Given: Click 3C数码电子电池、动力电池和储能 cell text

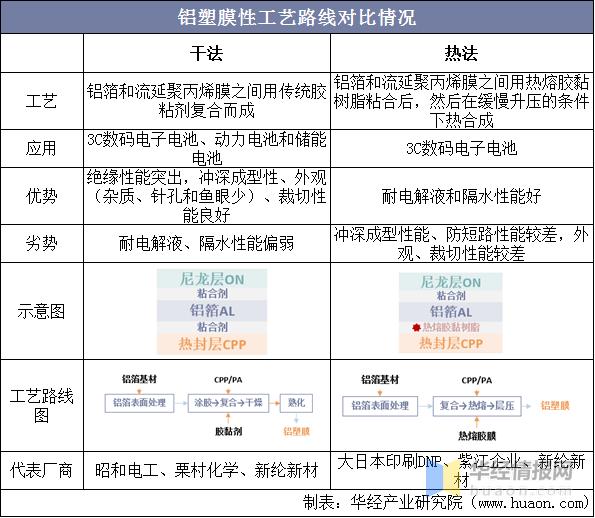Looking at the screenshot, I should click(206, 140).
